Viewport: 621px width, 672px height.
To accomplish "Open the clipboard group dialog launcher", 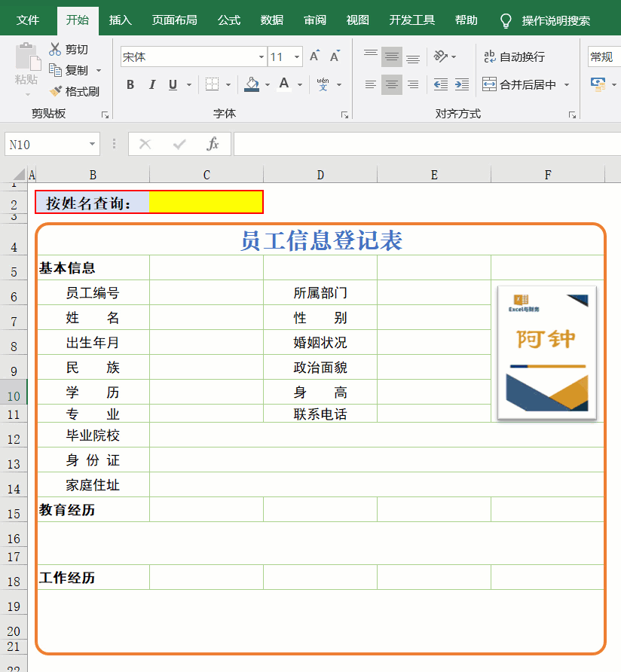I will [105, 115].
